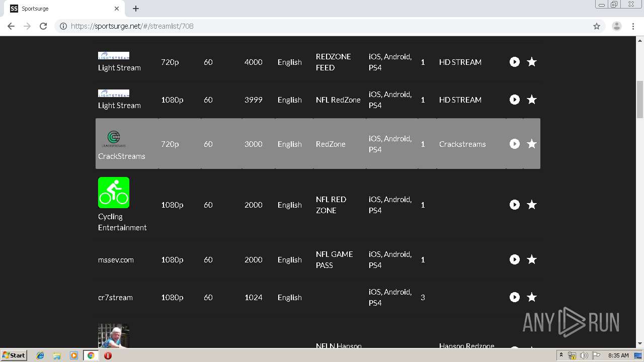
Task: Favorite the Light Stream 720p stream star
Action: click(532, 62)
